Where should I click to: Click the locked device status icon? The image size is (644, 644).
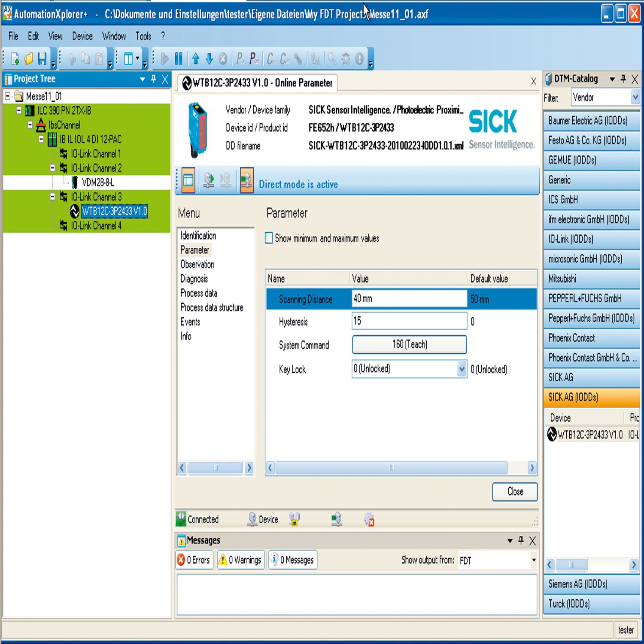[x=294, y=519]
